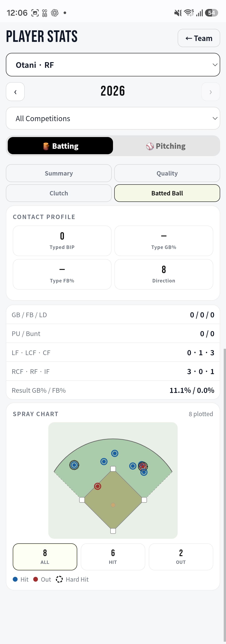Toggle the HIT filter below the spray chart
Screen dimensions: 226x644
coord(113,557)
